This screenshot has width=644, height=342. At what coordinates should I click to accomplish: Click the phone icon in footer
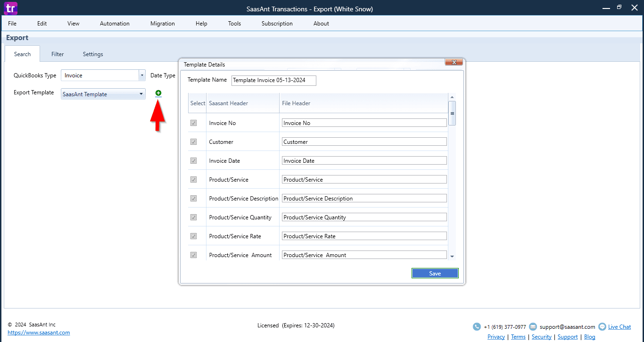click(x=477, y=326)
